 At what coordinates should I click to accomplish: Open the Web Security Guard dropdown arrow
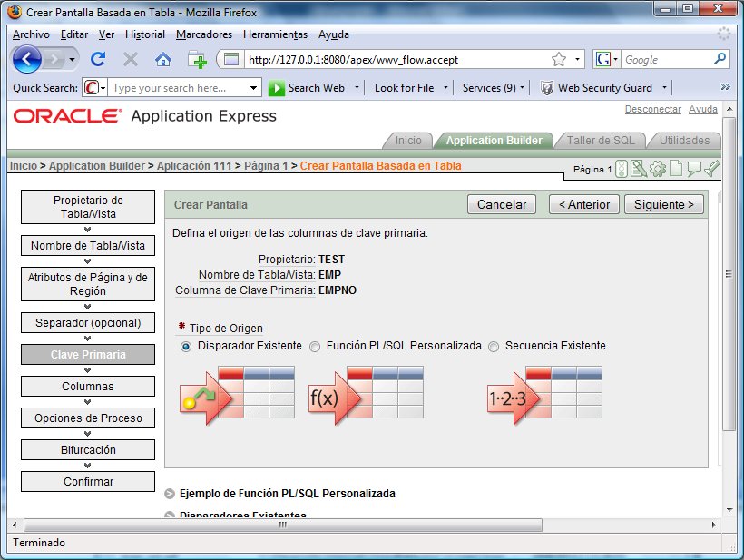click(x=664, y=88)
